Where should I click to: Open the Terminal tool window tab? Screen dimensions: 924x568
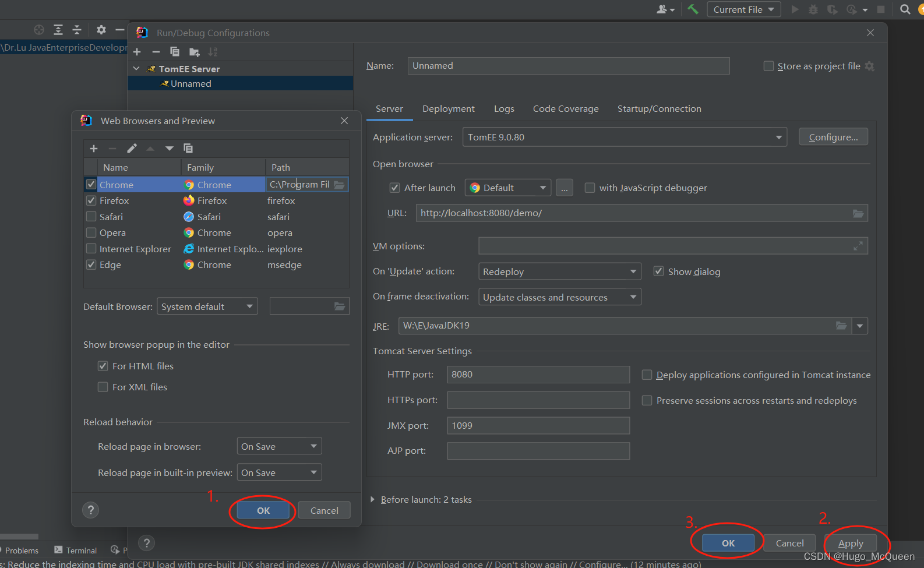coord(75,550)
